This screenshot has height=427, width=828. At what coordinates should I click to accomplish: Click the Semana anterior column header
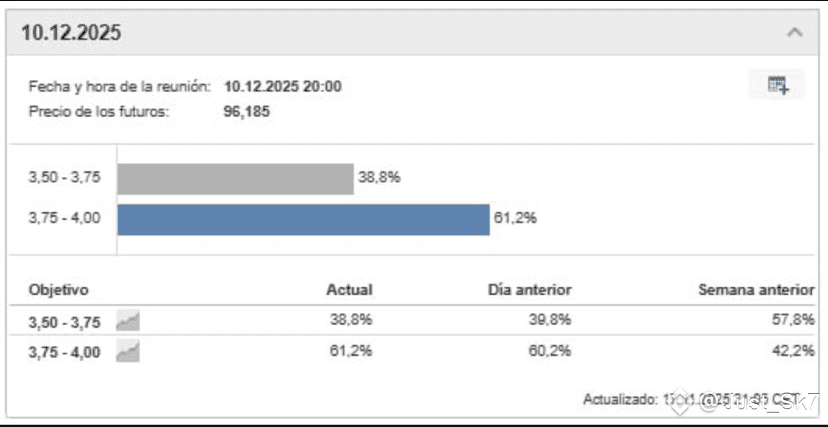[x=756, y=290]
